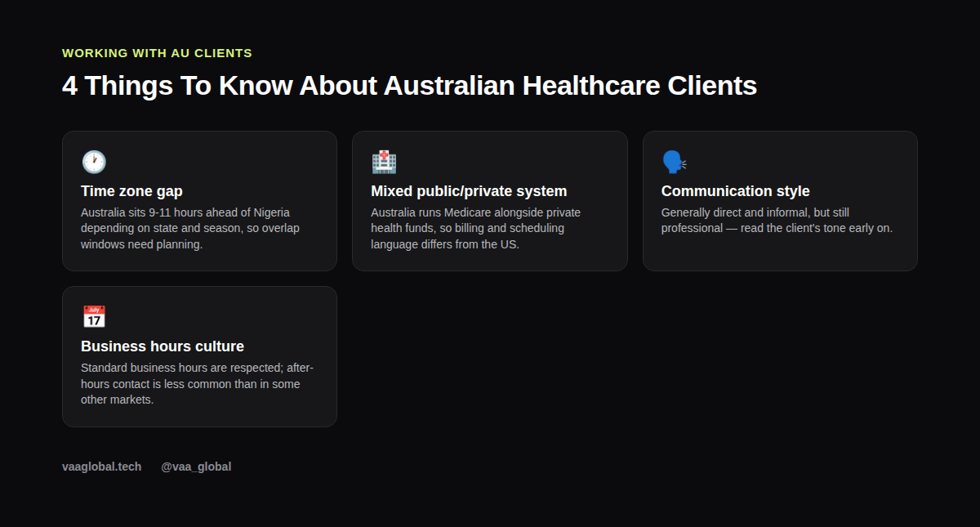
Task: Open the vaaglobal.tech footer link
Action: 101,467
